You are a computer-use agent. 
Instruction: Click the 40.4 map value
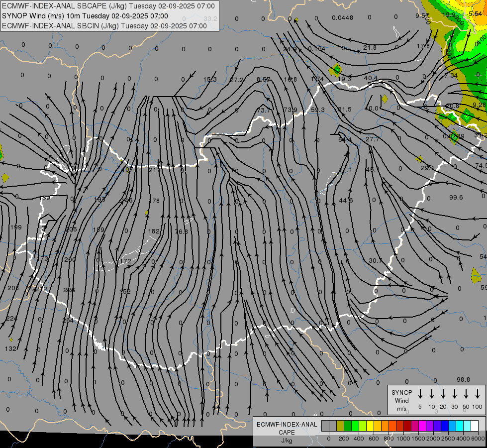pos(371,78)
